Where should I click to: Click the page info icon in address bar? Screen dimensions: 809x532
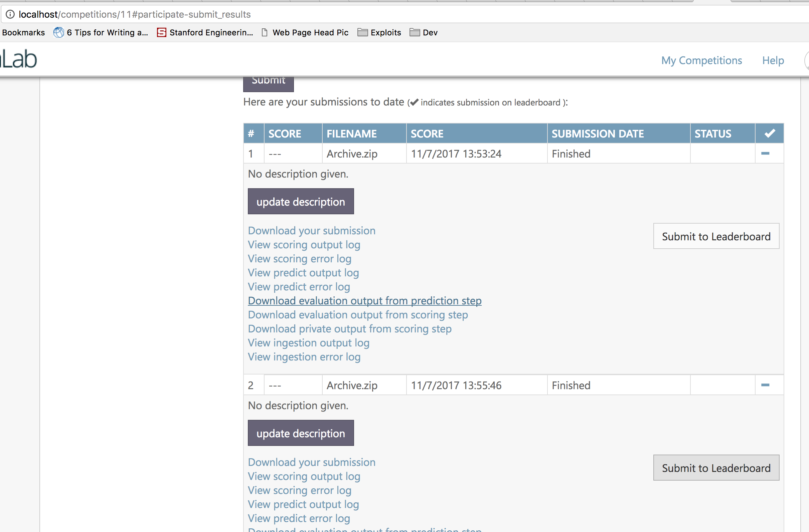coord(11,14)
